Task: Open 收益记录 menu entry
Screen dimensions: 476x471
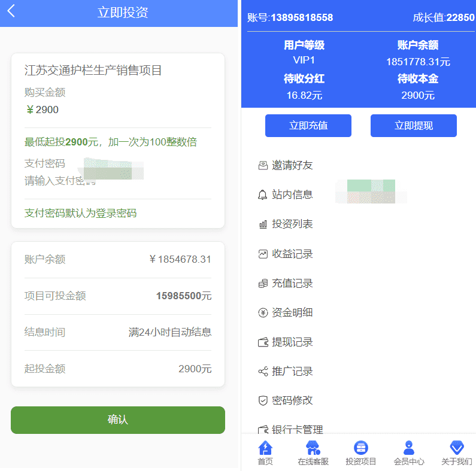Action: click(x=292, y=254)
